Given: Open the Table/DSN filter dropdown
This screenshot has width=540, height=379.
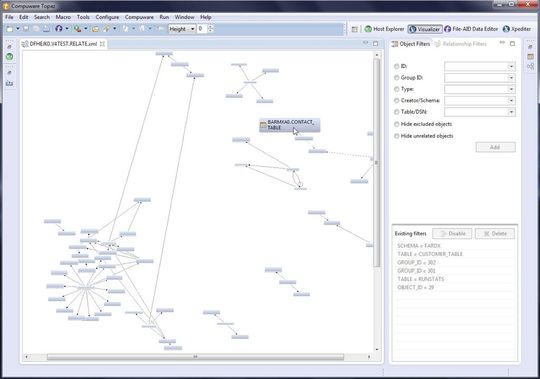Looking at the screenshot, I should point(511,112).
